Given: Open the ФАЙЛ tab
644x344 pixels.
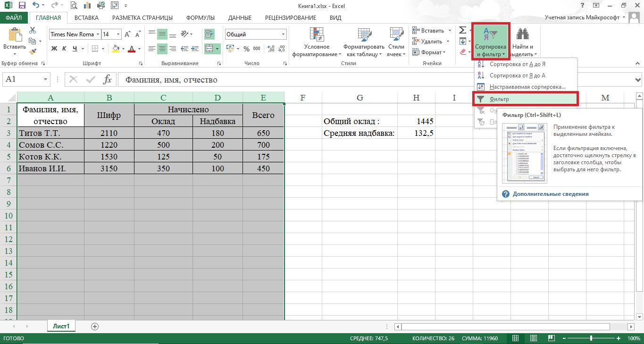Looking at the screenshot, I should pos(14,17).
